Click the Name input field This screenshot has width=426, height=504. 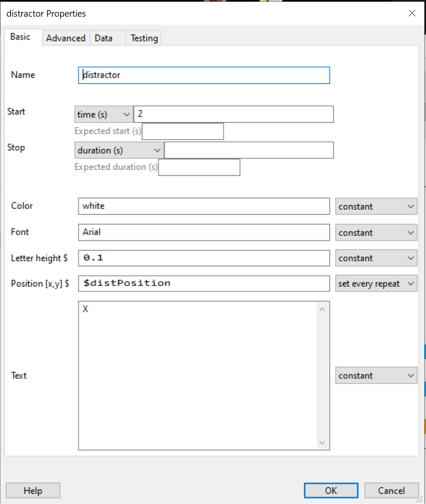click(204, 75)
